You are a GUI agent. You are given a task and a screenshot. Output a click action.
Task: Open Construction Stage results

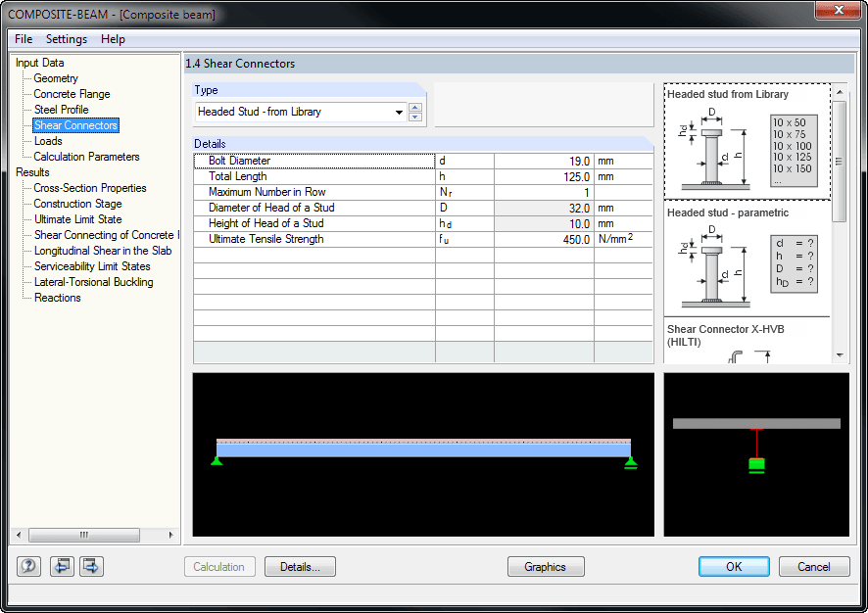[78, 204]
